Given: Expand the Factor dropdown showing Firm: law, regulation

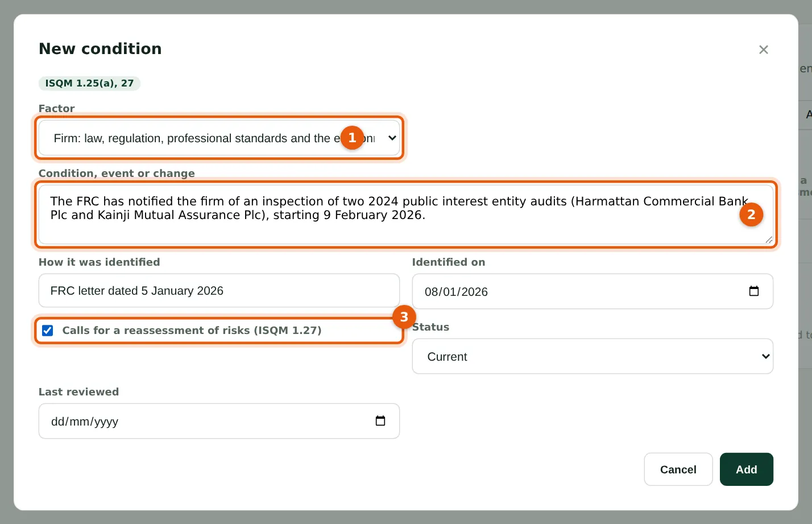Looking at the screenshot, I should tap(219, 138).
